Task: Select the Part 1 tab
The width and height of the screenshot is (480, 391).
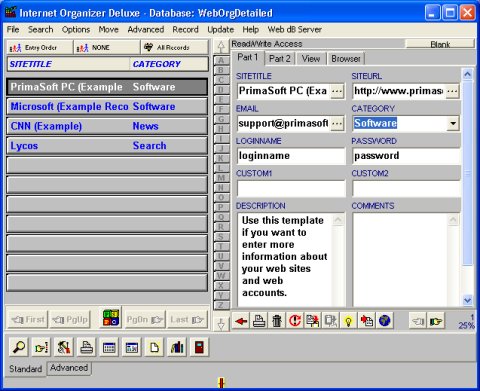Action: (248, 57)
